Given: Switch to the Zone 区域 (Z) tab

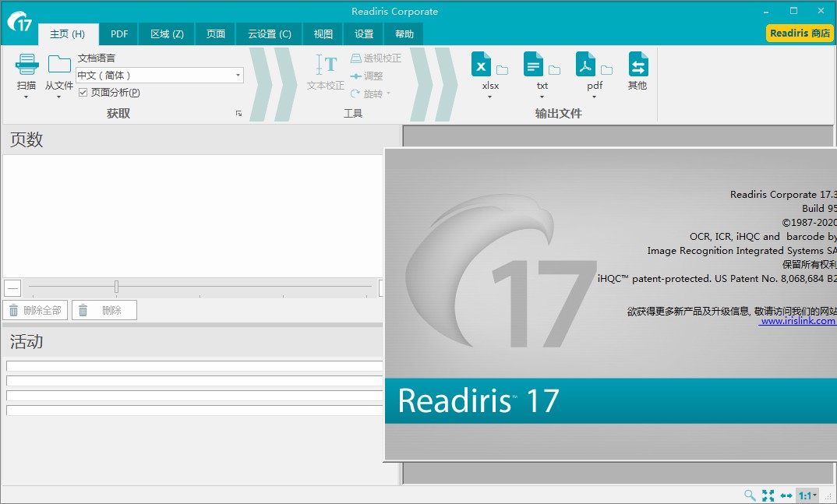Looking at the screenshot, I should [167, 34].
